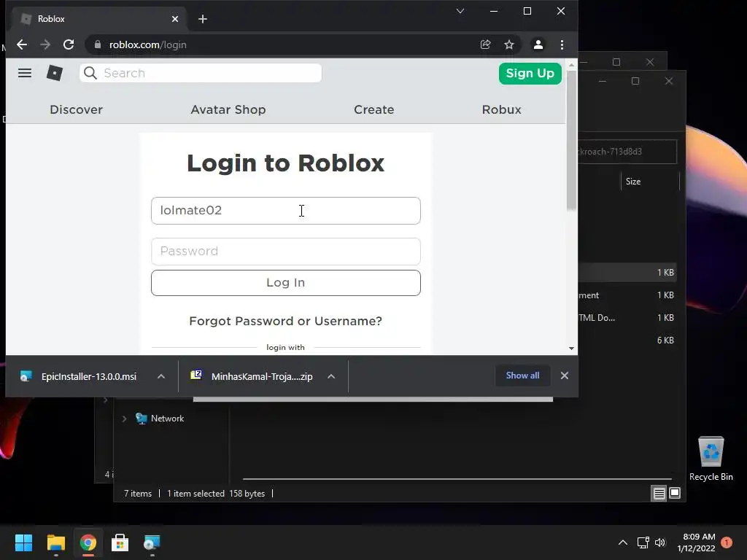This screenshot has height=560, width=747.
Task: Open Chrome tab search chevron
Action: (x=460, y=11)
